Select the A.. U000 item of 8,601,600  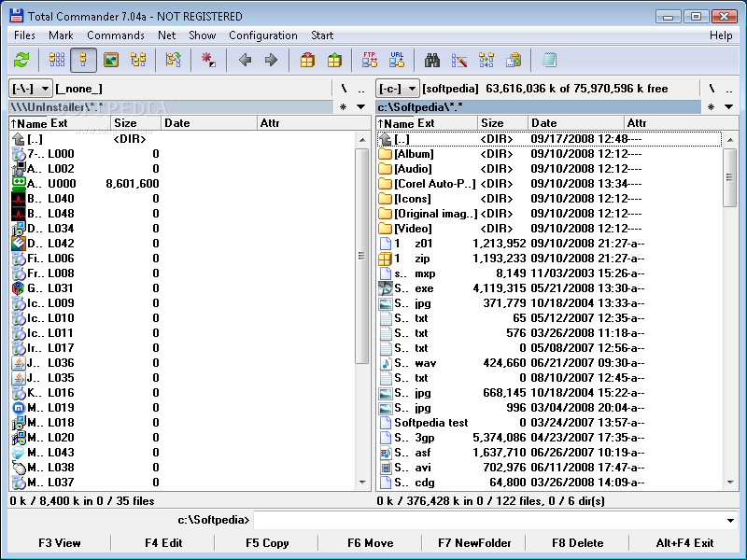181,184
